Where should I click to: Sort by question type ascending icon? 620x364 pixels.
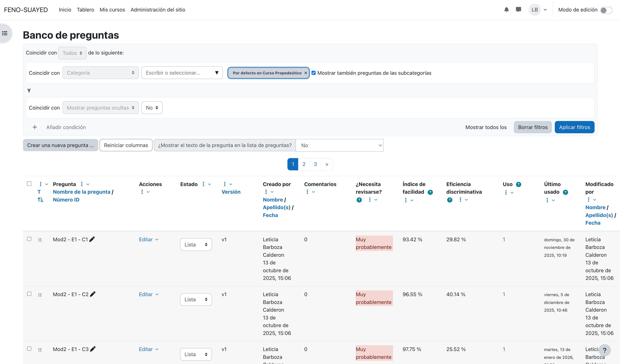(40, 200)
